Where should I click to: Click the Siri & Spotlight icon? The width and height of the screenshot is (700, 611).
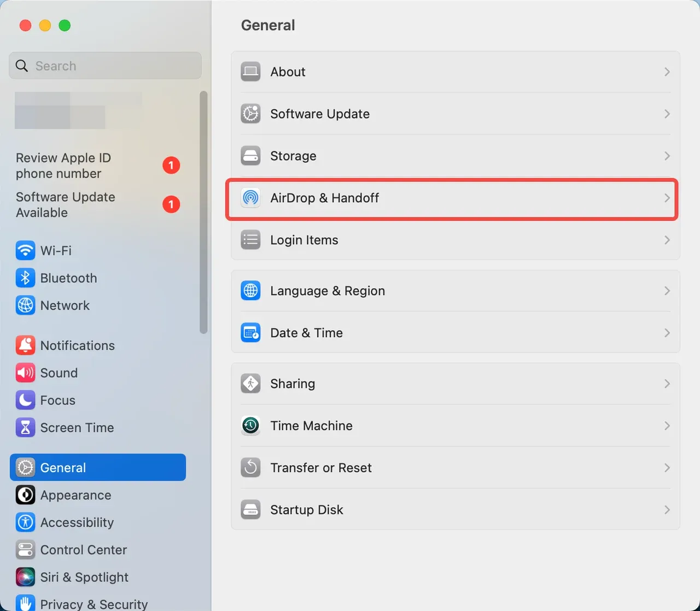pyautogui.click(x=25, y=577)
